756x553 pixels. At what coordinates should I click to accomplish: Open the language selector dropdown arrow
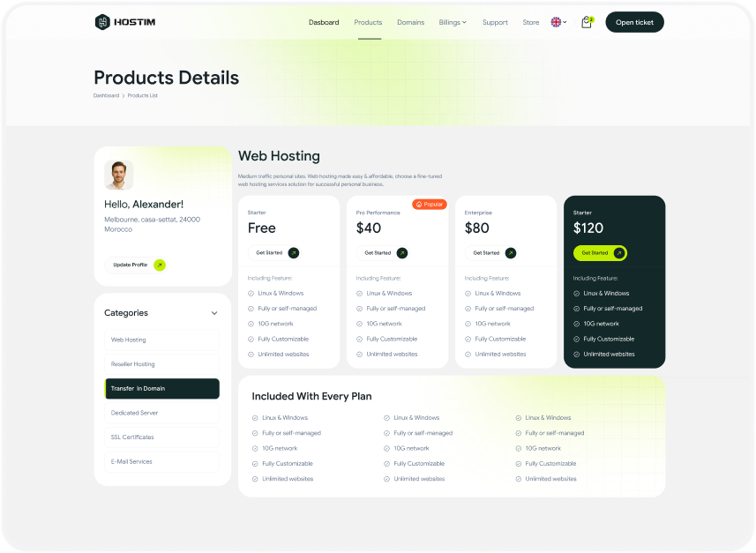[565, 22]
